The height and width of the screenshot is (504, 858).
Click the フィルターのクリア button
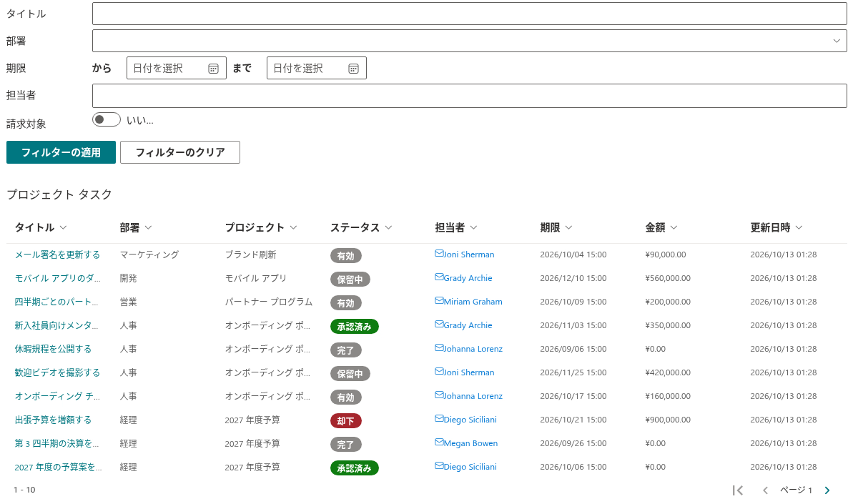tap(180, 152)
